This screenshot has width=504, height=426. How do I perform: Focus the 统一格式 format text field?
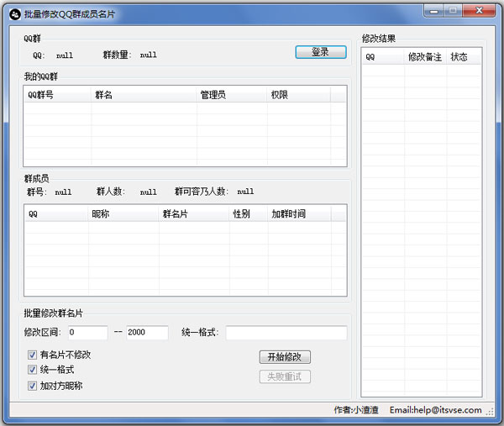pos(286,333)
